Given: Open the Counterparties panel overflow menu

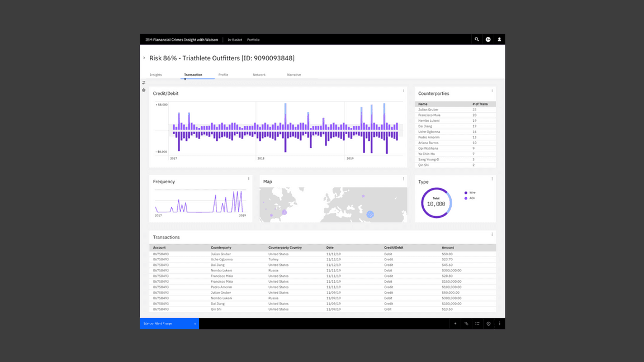Looking at the screenshot, I should (x=492, y=90).
